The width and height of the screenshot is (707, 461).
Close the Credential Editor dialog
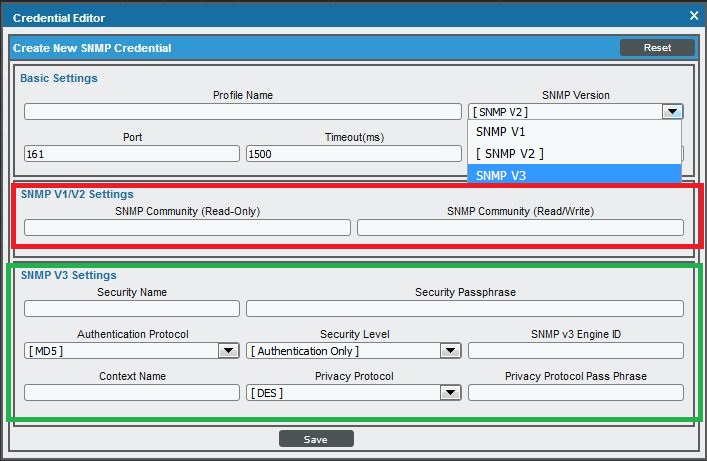click(x=694, y=16)
